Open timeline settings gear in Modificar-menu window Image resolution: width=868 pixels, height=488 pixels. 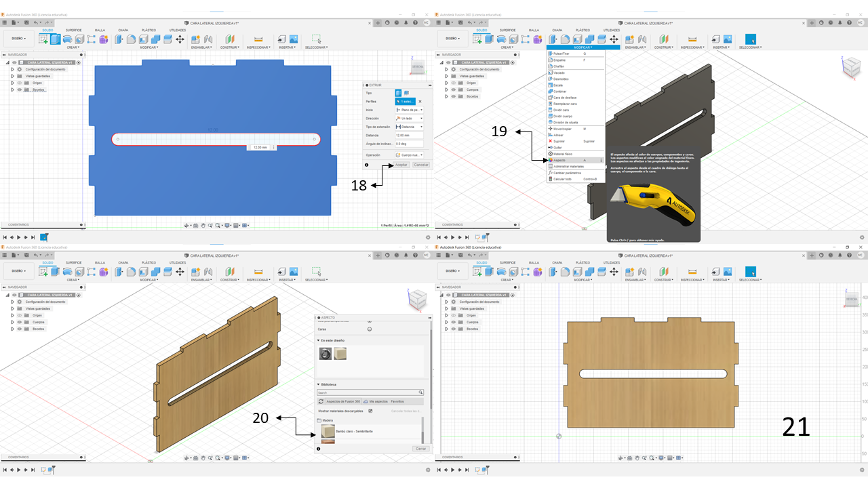click(x=863, y=237)
